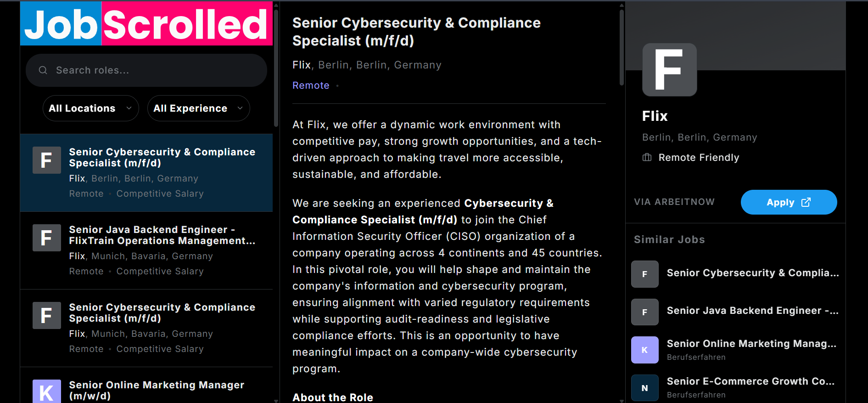Click the Flix logo of Senior Java Backend listing
This screenshot has width=868, height=403.
pyautogui.click(x=47, y=238)
